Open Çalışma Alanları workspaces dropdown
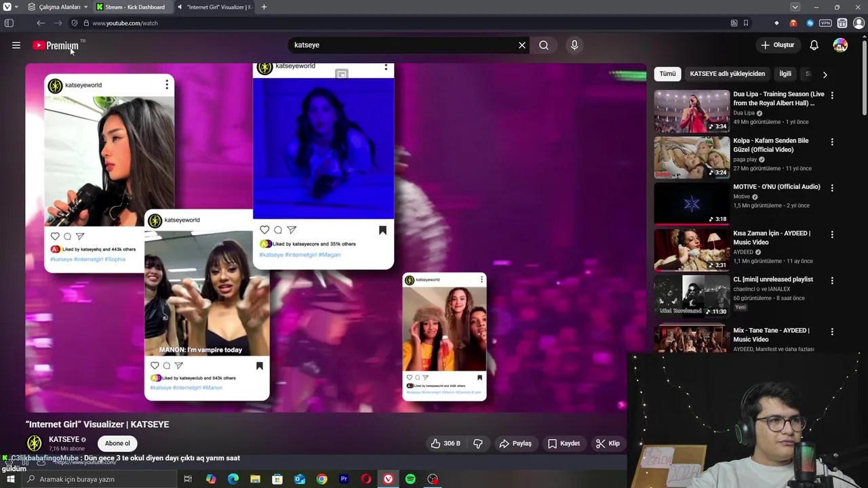Screen dimensions: 868x488 (58, 7)
